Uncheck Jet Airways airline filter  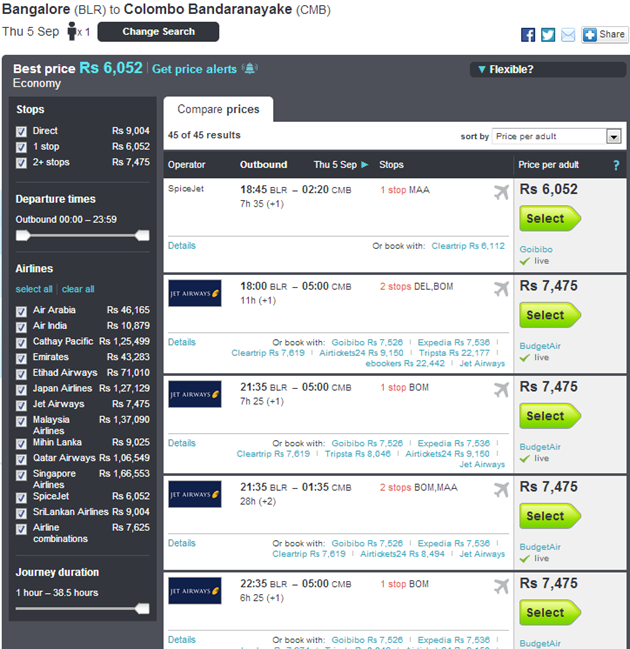click(x=21, y=405)
